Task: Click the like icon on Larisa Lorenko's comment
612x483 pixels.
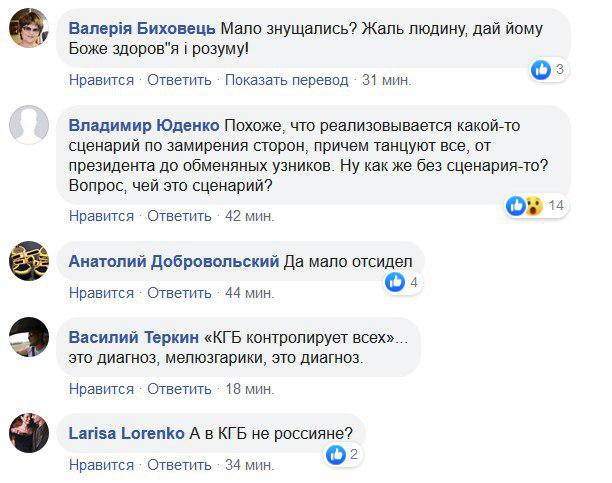Action: point(337,455)
